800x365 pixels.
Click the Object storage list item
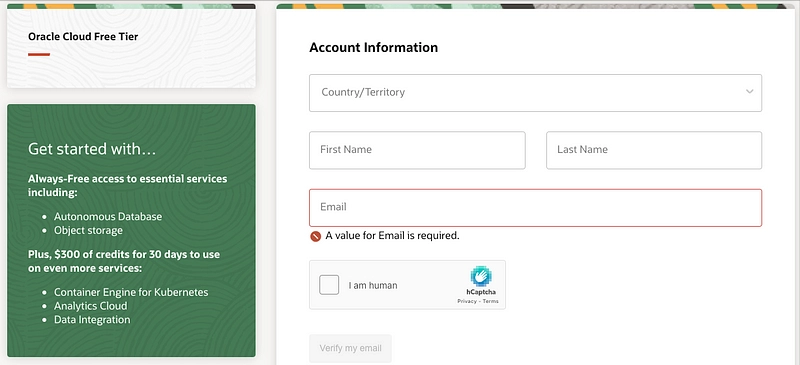(88, 230)
